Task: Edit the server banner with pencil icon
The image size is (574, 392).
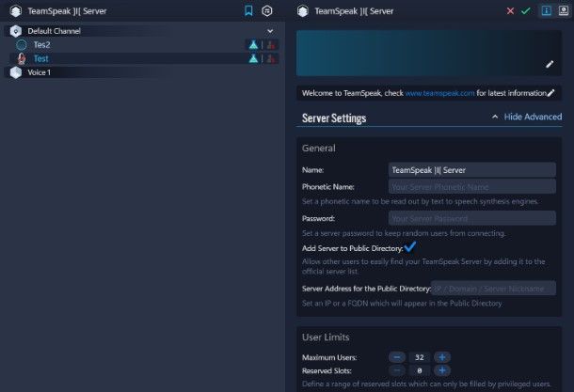Action: (x=550, y=64)
